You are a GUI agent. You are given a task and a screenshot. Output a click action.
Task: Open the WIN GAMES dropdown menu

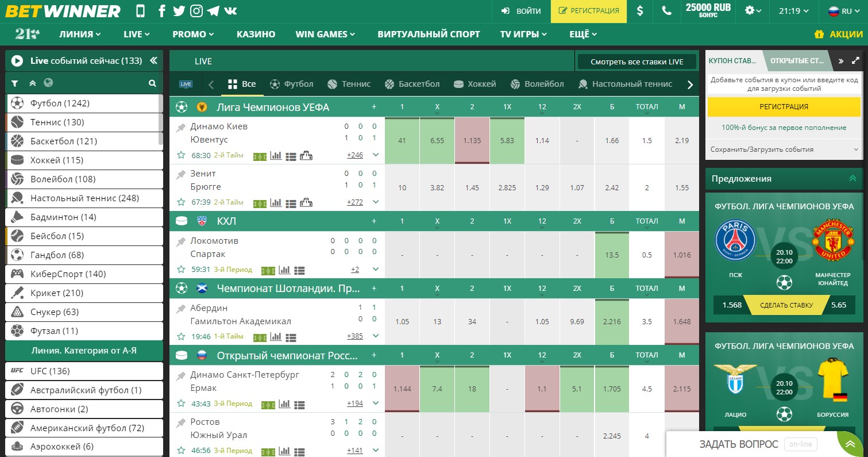tap(326, 34)
